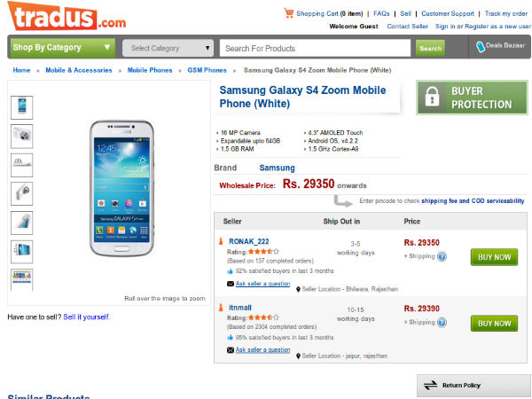The image size is (532, 399).
Task: Click envelope icon beside RONAK_222's ask question
Action: coord(231,284)
